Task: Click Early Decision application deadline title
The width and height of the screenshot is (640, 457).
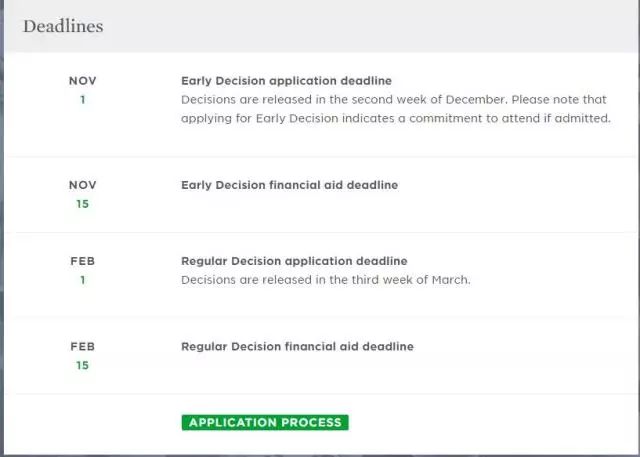Action: [x=286, y=81]
